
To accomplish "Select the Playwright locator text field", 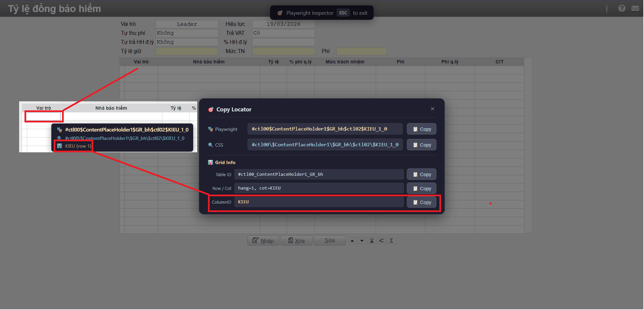I will tap(325, 129).
